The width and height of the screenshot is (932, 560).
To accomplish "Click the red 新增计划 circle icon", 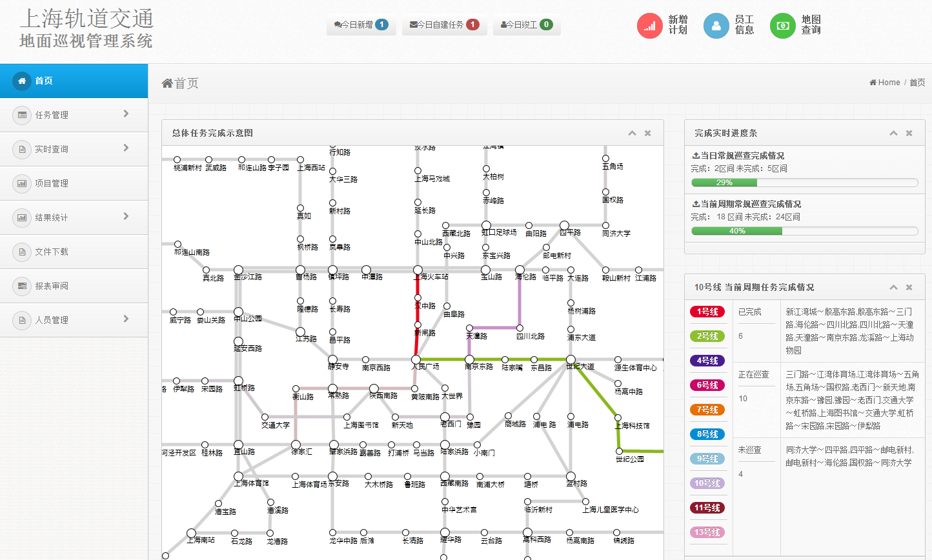I will [650, 26].
